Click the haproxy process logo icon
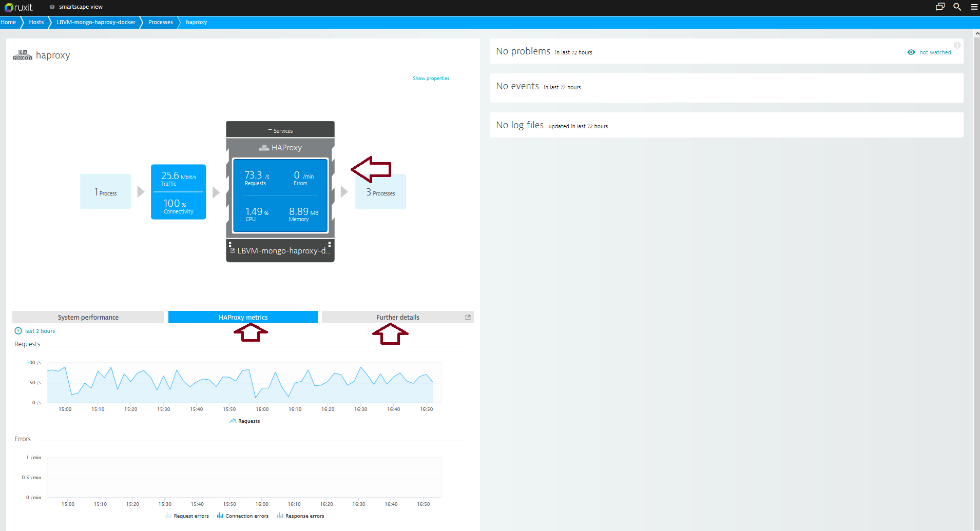The image size is (980, 531). tap(23, 55)
